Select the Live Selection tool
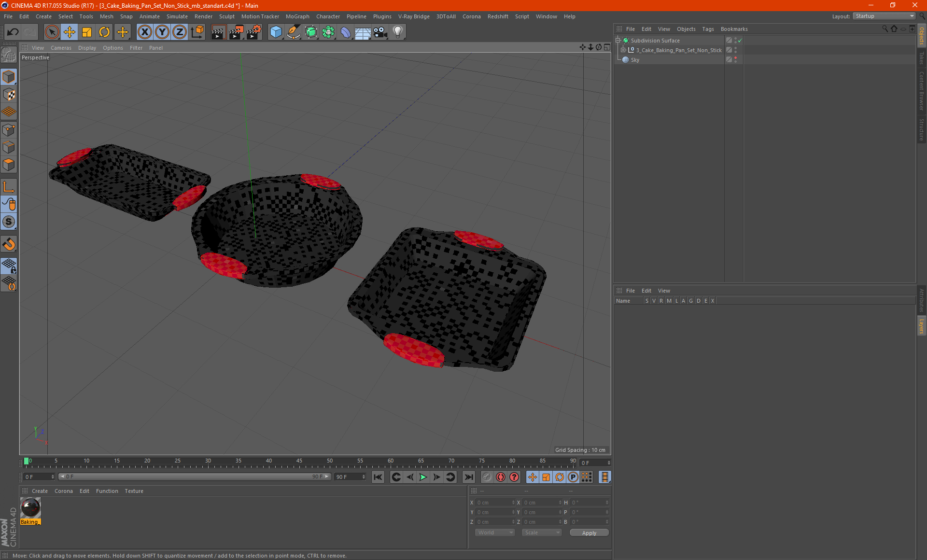 [52, 32]
